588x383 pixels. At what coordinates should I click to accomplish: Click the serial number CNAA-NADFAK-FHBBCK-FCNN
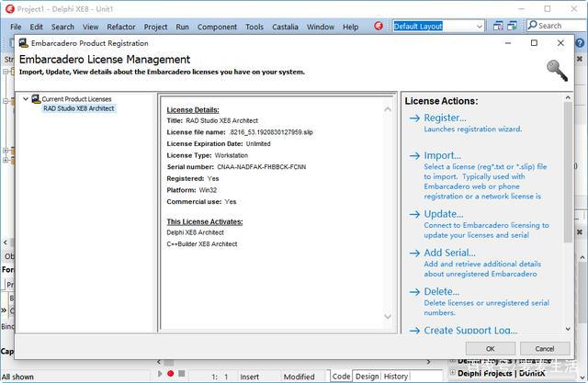pyautogui.click(x=261, y=167)
